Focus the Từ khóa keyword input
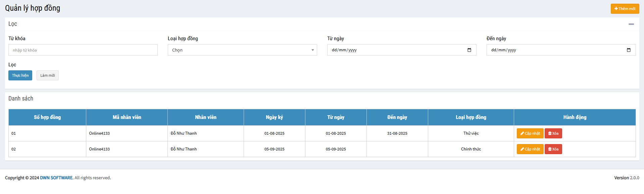Screen dimensions: 644x194 coord(83,50)
